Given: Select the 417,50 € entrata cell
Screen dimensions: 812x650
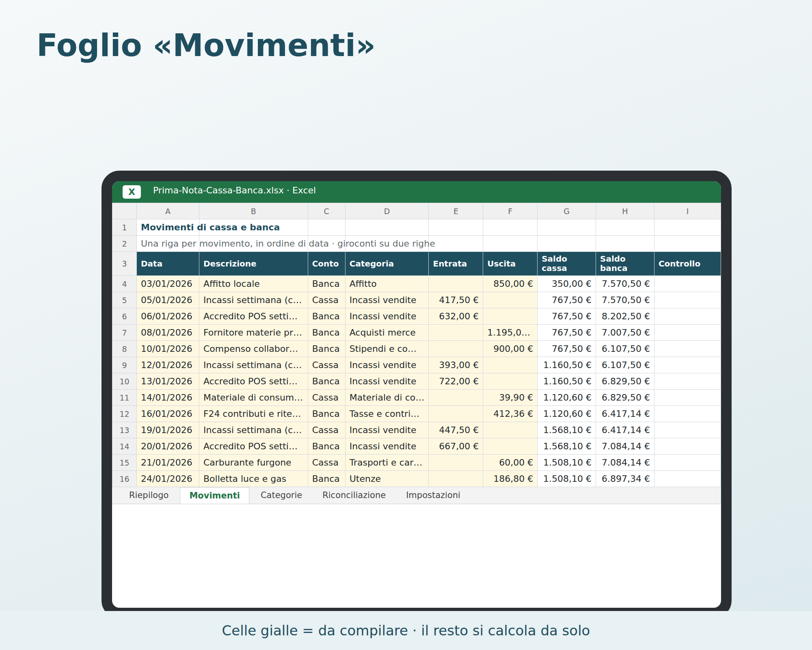Looking at the screenshot, I should coord(456,300).
